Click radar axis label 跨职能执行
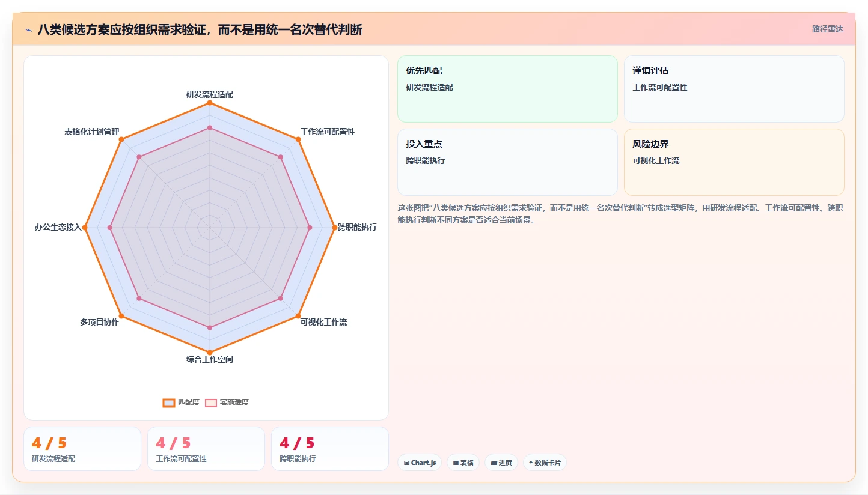Screen dimensions: 868x495 [x=358, y=227]
